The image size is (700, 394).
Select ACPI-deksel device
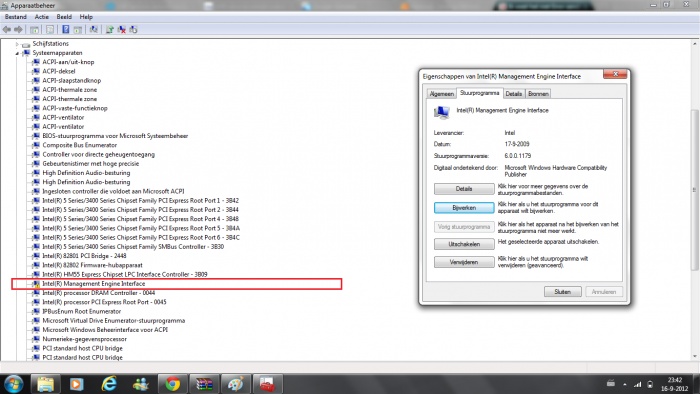pyautogui.click(x=59, y=71)
